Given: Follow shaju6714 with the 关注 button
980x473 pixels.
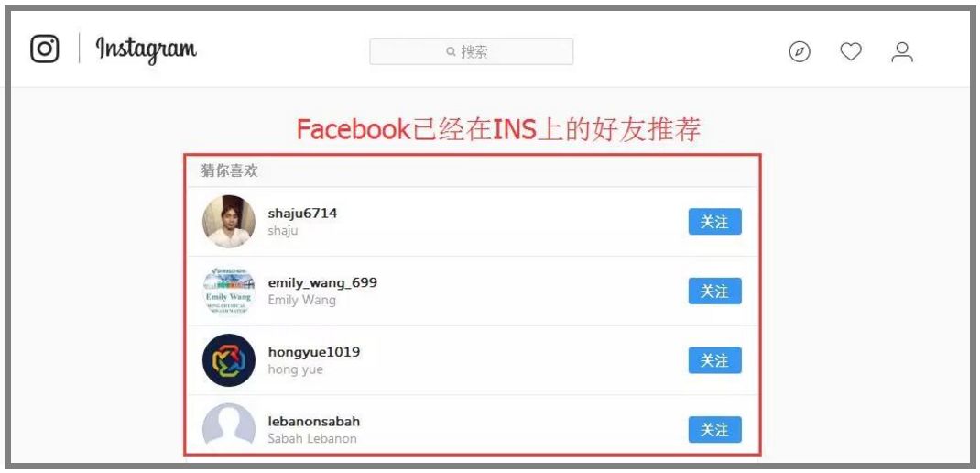Looking at the screenshot, I should [715, 222].
